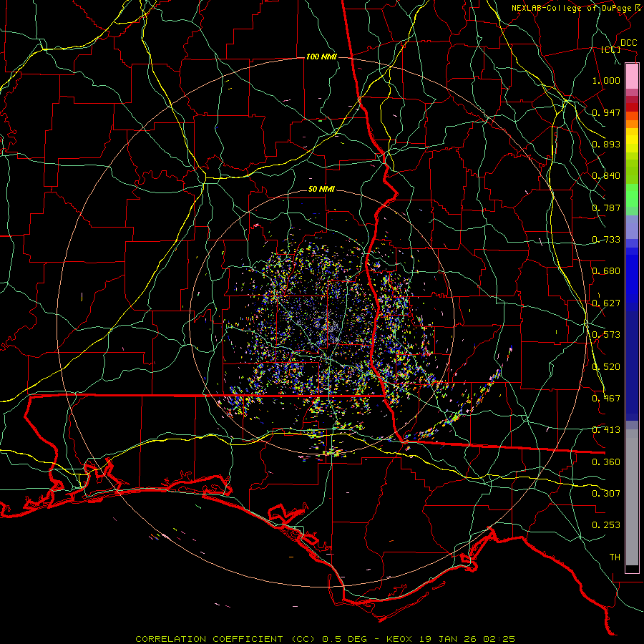Select the 0.947 legend value
This screenshot has height=644, width=644.
pyautogui.click(x=606, y=112)
